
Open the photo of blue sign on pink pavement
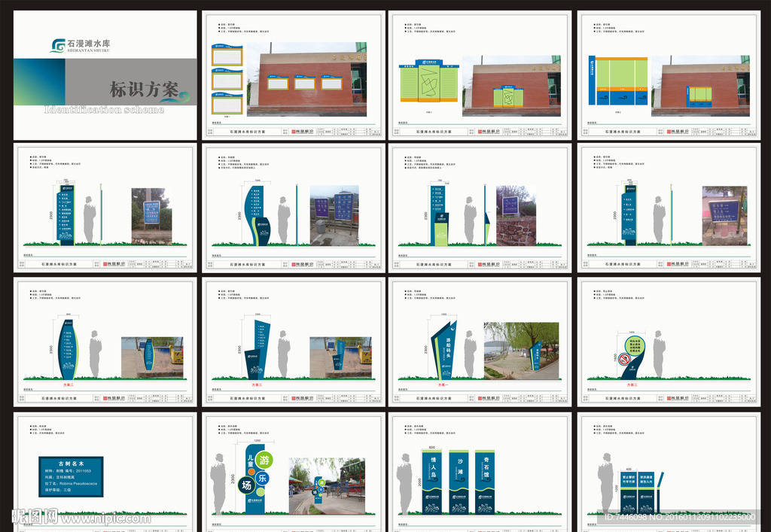pyautogui.click(x=724, y=216)
